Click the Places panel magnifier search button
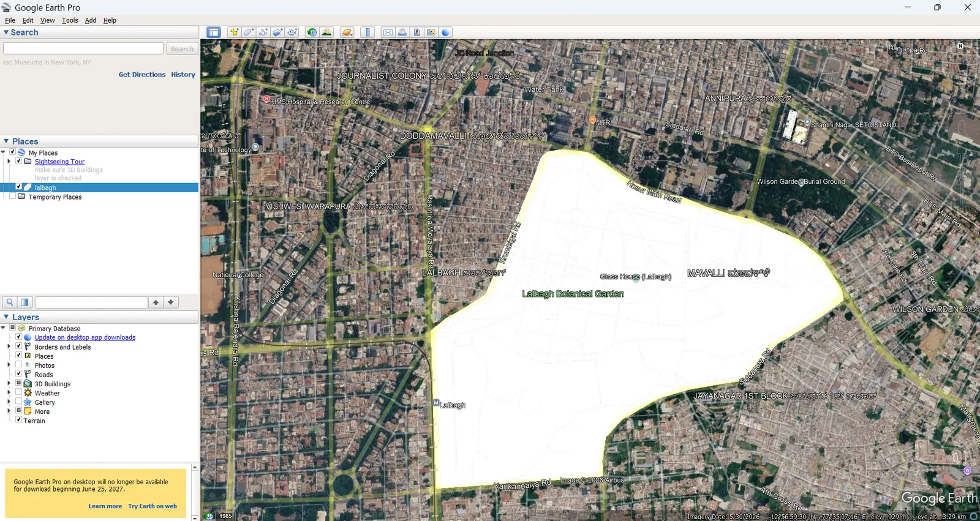The width and height of the screenshot is (980, 521). tap(10, 302)
